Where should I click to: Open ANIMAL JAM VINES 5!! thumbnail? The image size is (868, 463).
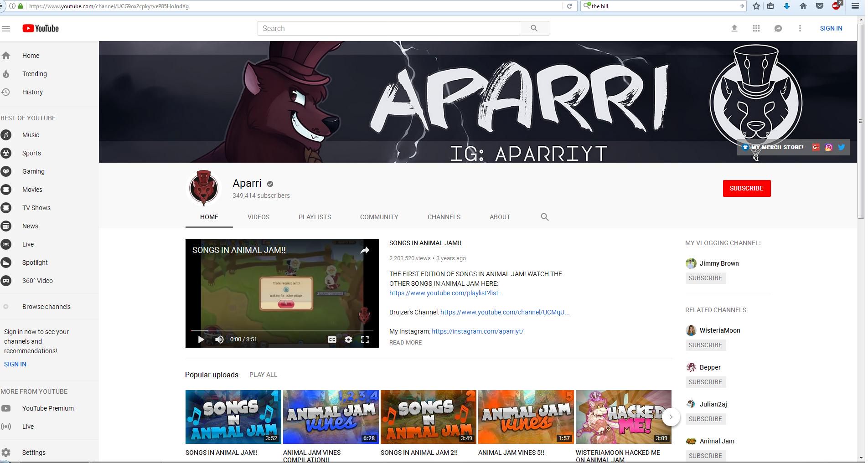[526, 417]
